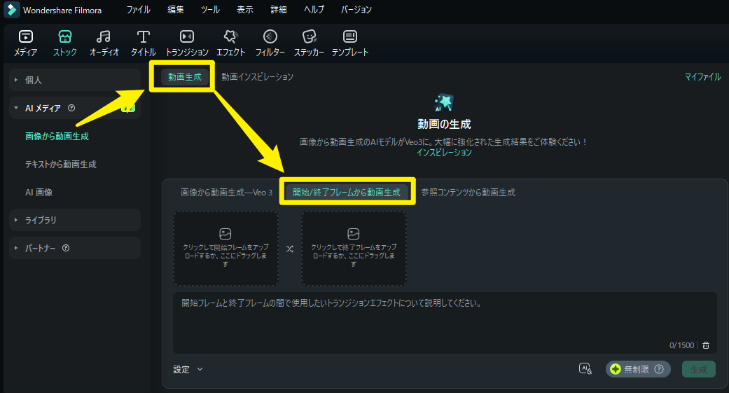Click help icon next to AI メディア
Screen dimensions: 729x394
(x=71, y=108)
